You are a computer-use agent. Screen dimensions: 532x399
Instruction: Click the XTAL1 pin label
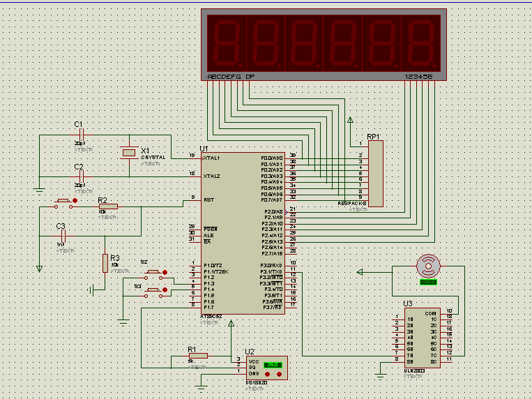pyautogui.click(x=211, y=158)
